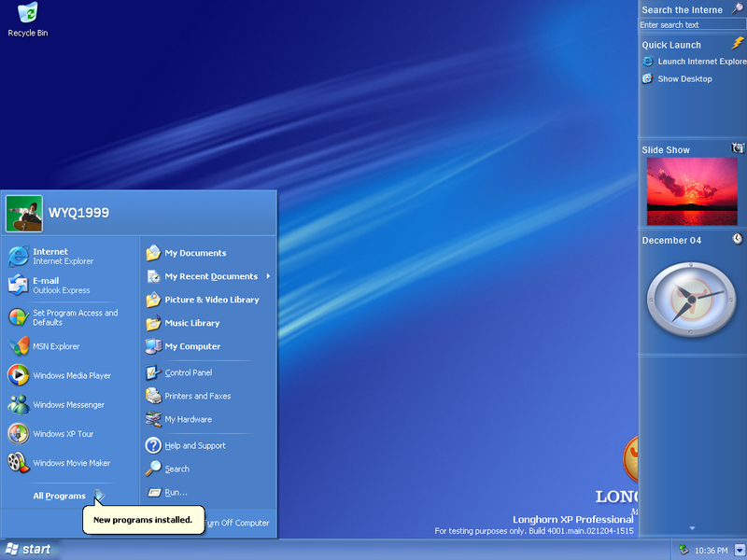747x560 pixels.
Task: Select Printers and Faxes
Action: pyautogui.click(x=197, y=396)
